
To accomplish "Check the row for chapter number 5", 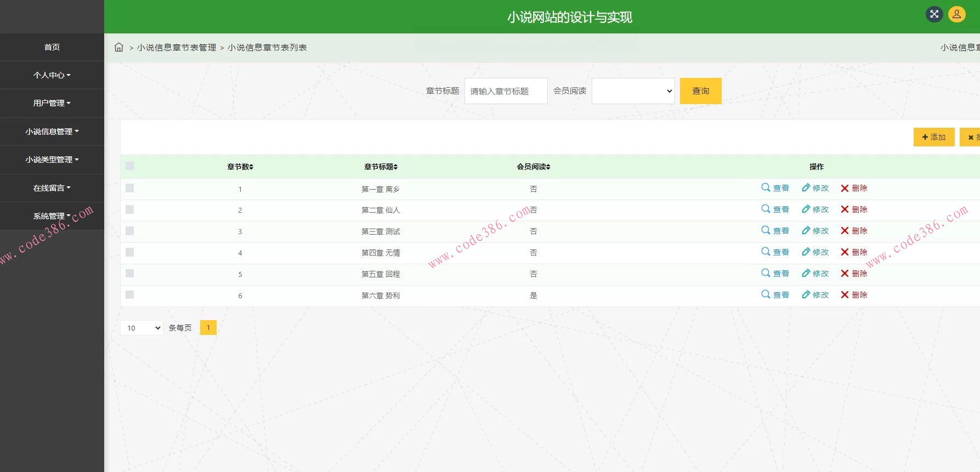I will click(x=129, y=274).
